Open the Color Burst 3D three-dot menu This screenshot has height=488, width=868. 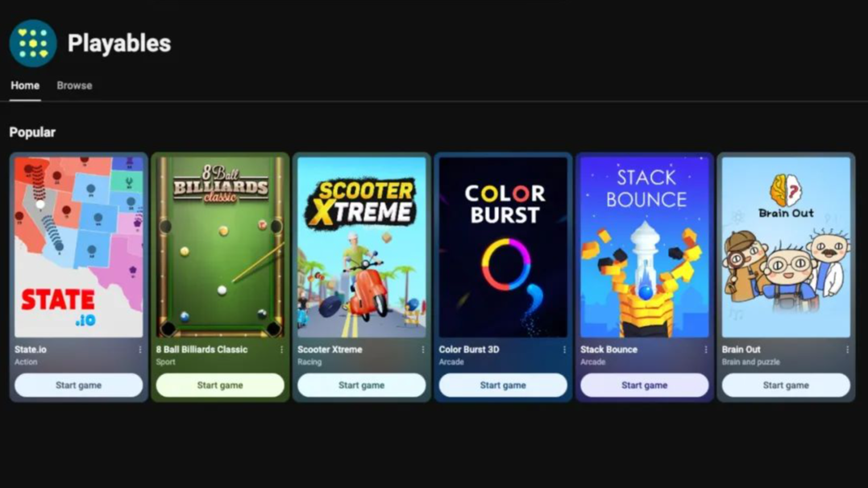pyautogui.click(x=565, y=349)
